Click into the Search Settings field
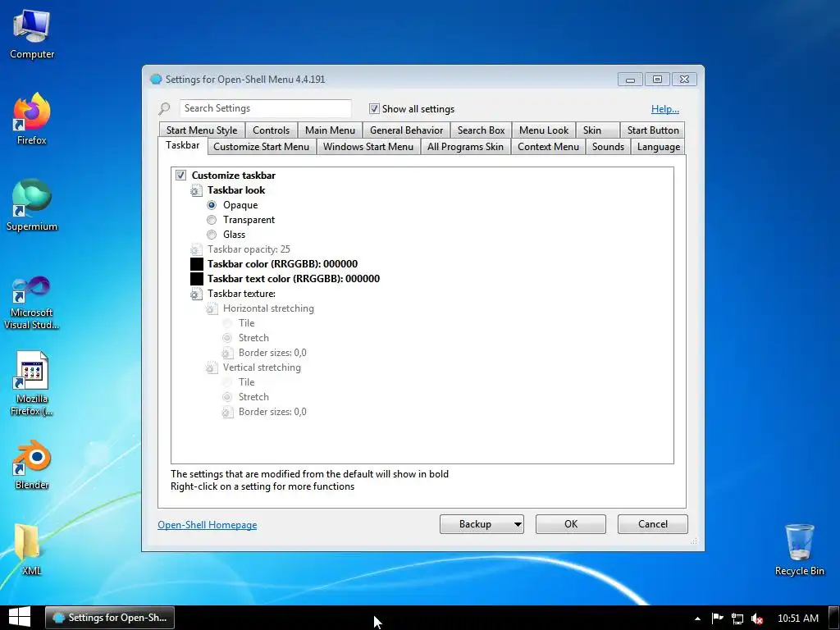 click(266, 109)
